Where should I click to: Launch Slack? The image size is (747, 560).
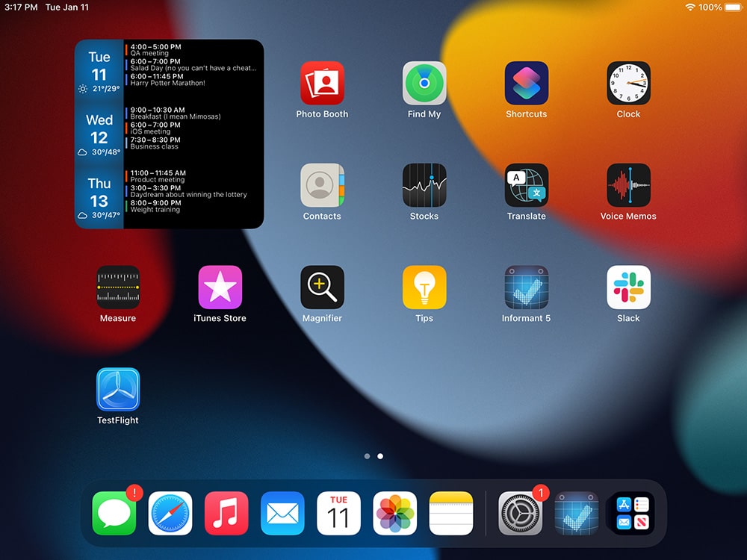click(628, 287)
